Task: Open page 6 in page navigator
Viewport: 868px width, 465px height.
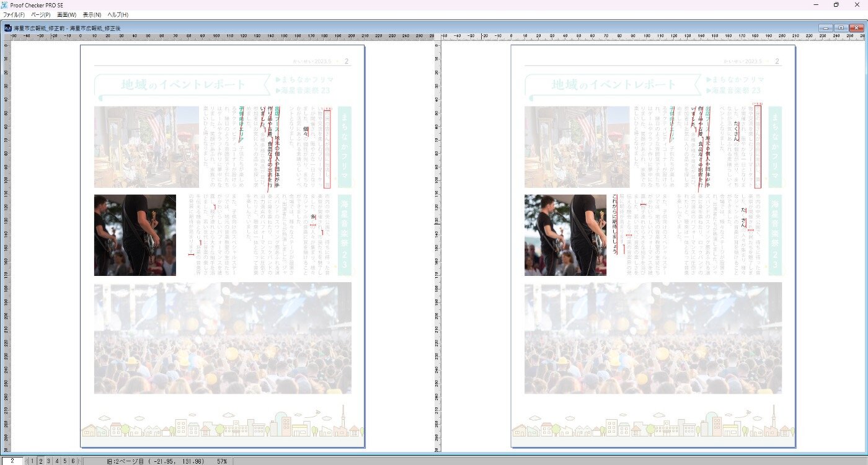Action: [73, 461]
